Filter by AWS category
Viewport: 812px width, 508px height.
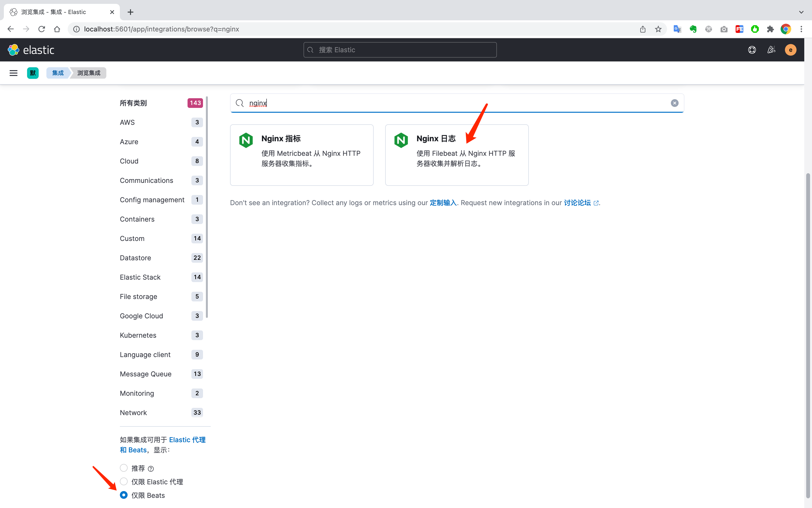coord(161,122)
